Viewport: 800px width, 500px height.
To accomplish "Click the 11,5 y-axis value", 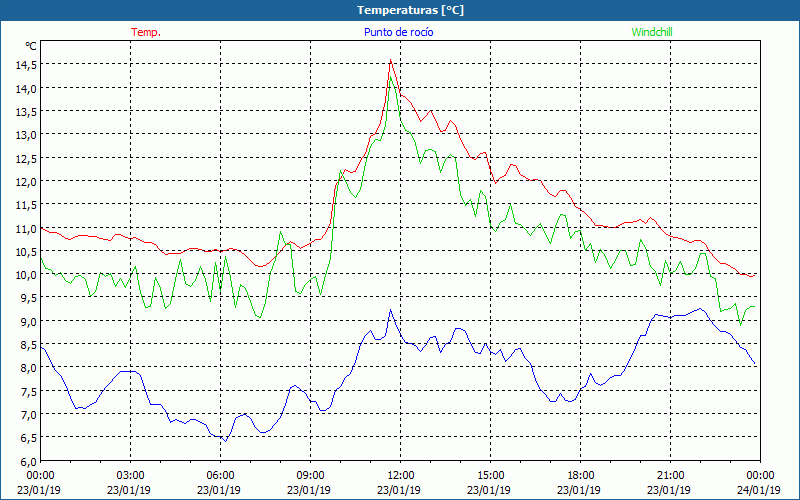I will pyautogui.click(x=27, y=205).
